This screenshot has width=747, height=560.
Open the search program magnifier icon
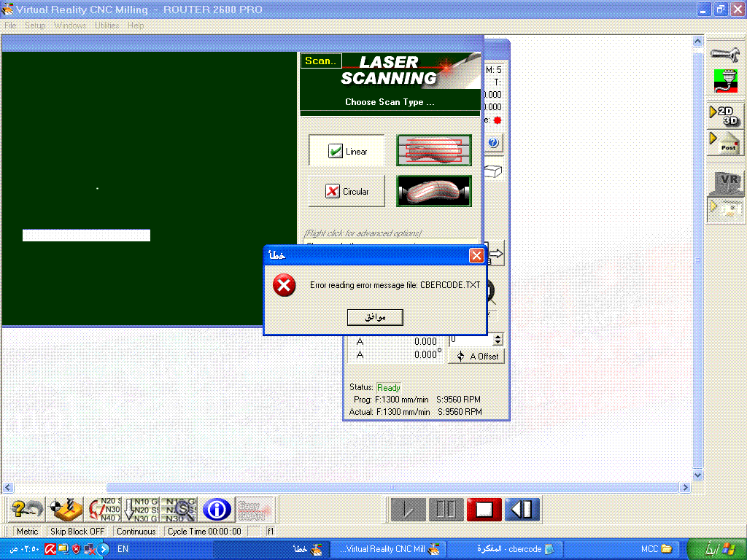[179, 509]
